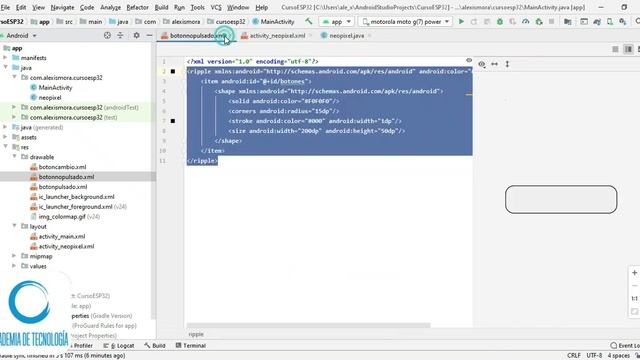Open the Event Log button
The image size is (640, 360).
[625, 345]
